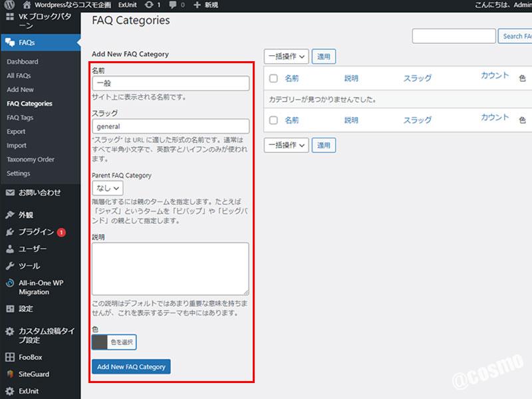Open the ツール wrench icon menu
532x399 pixels.
coord(10,266)
